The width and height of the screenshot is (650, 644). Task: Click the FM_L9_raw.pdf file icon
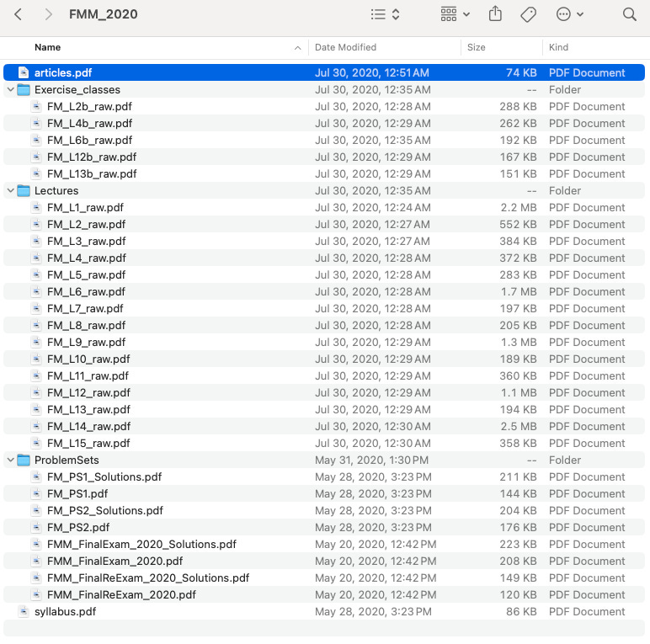click(x=36, y=343)
